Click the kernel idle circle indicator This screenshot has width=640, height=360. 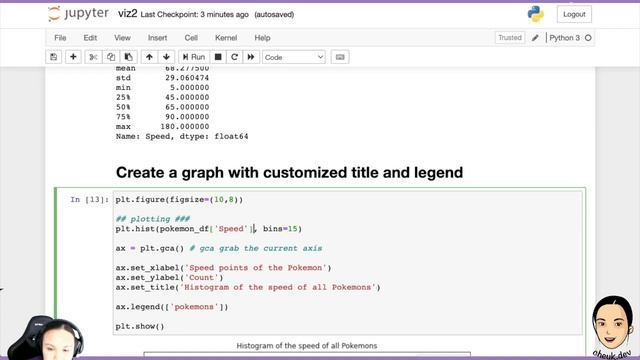(588, 38)
